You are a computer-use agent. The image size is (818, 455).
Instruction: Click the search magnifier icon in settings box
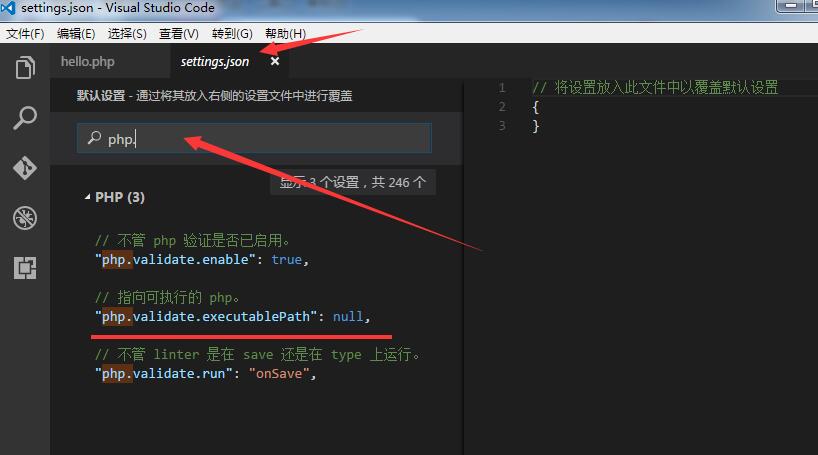(x=94, y=138)
